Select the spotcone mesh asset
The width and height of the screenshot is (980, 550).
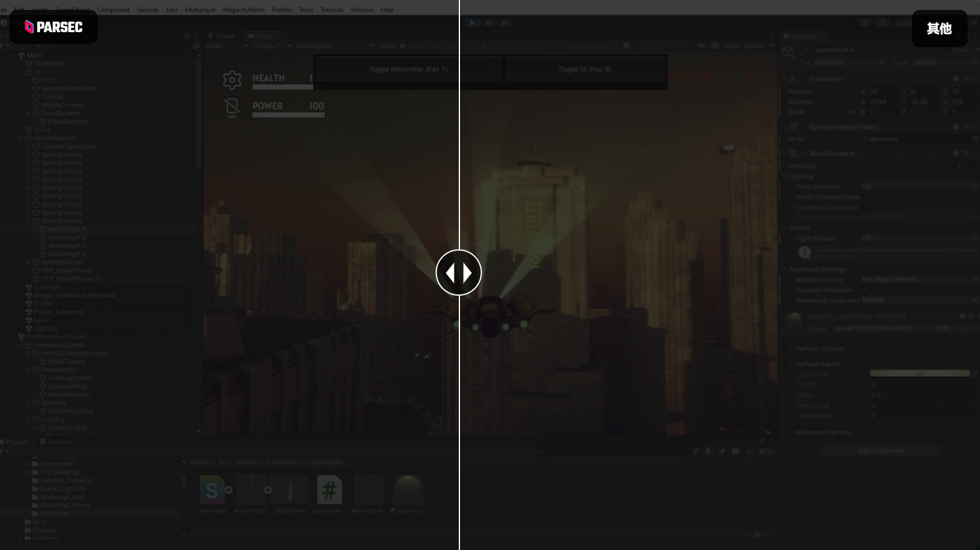[x=290, y=491]
